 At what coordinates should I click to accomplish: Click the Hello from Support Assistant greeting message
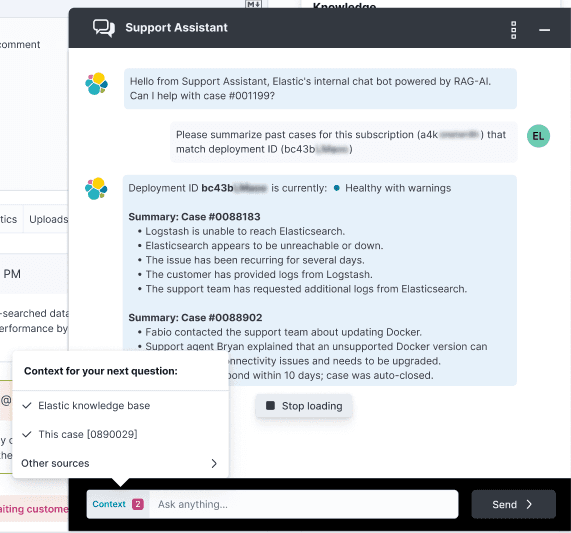320,88
